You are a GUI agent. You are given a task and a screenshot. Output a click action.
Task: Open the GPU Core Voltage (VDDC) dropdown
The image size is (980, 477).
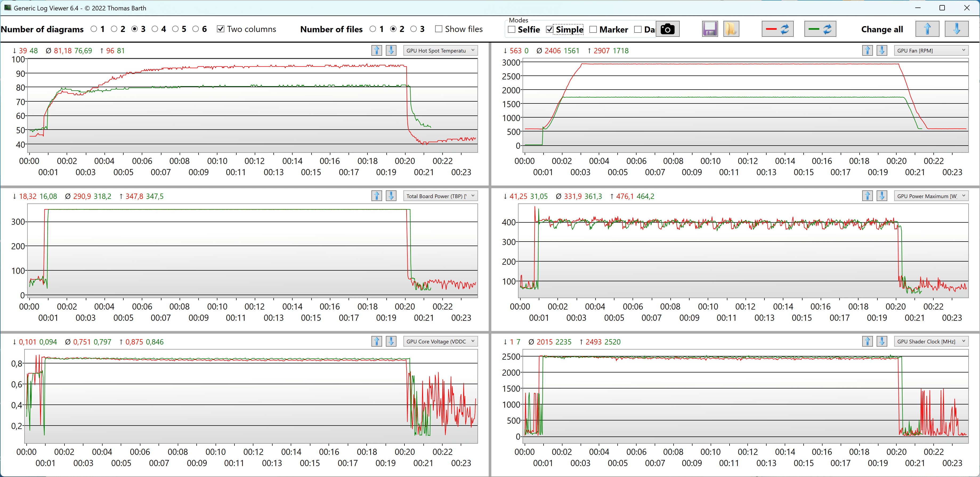pos(440,341)
